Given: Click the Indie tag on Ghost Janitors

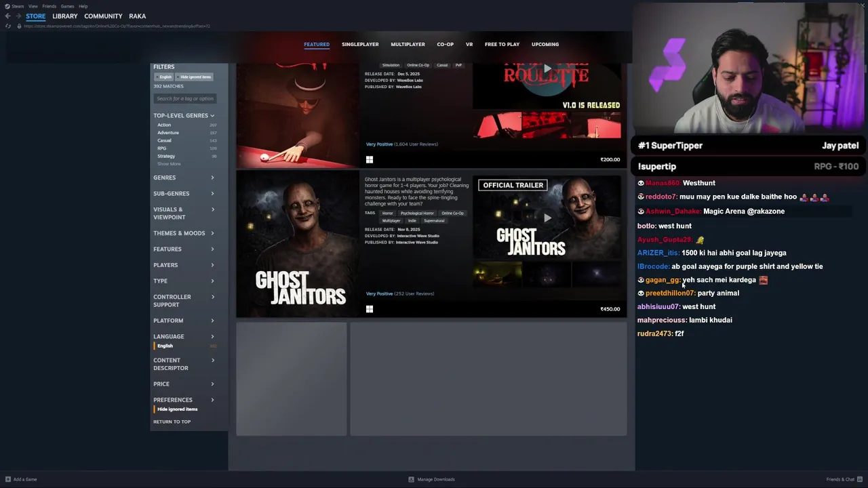Looking at the screenshot, I should coord(412,221).
